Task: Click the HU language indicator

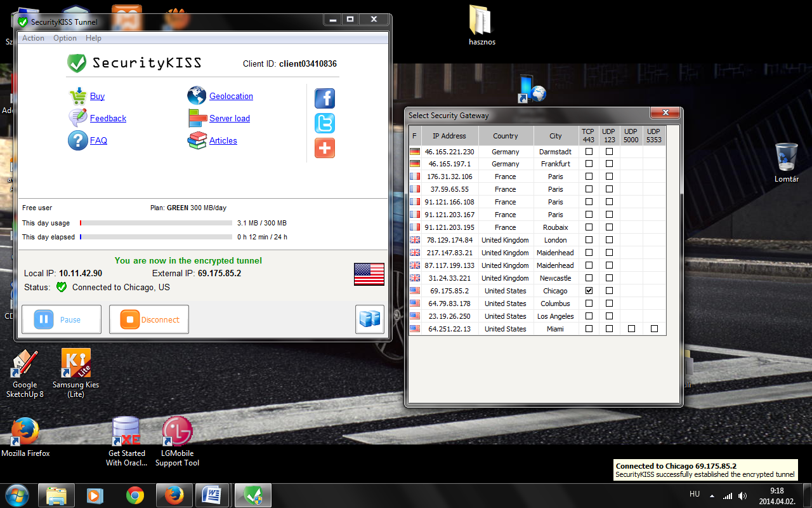Action: (x=695, y=494)
